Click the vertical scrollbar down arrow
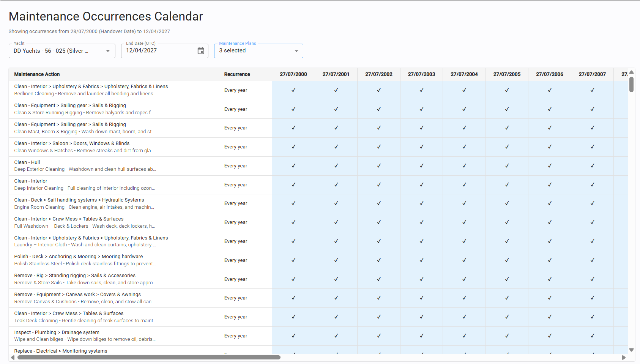The height and width of the screenshot is (364, 640). pos(631,350)
